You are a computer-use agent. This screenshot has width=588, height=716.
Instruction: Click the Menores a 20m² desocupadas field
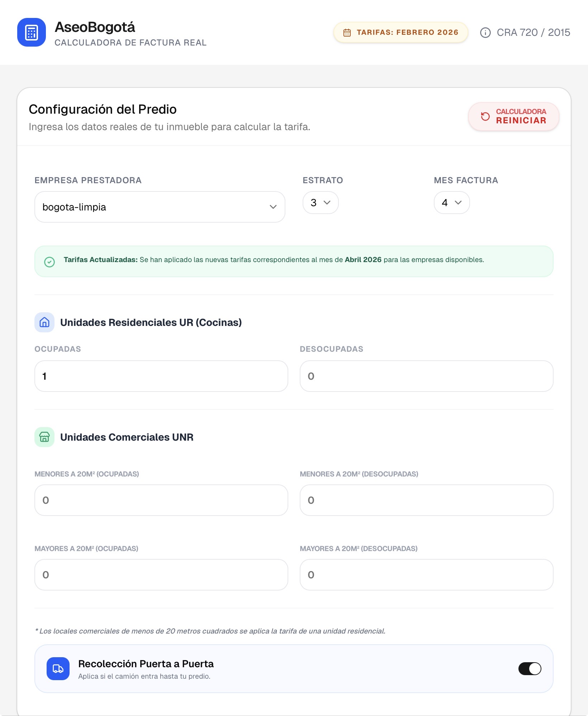(x=426, y=500)
